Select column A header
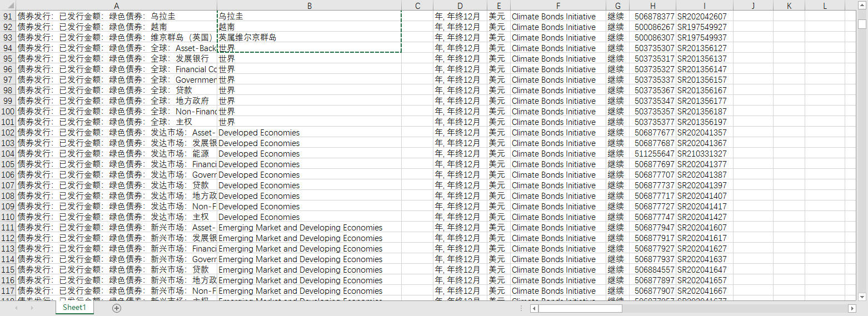 point(116,6)
